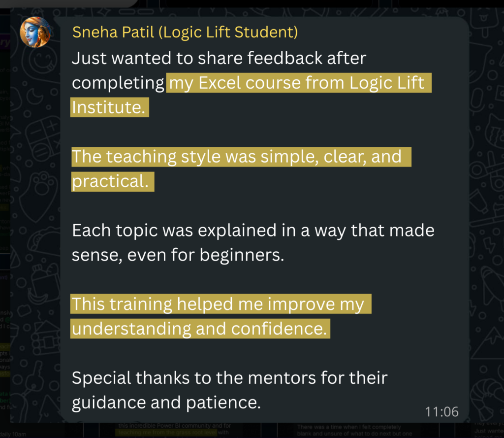The width and height of the screenshot is (504, 438).
Task: Open the Sneha Patil sender name
Action: pos(185,33)
